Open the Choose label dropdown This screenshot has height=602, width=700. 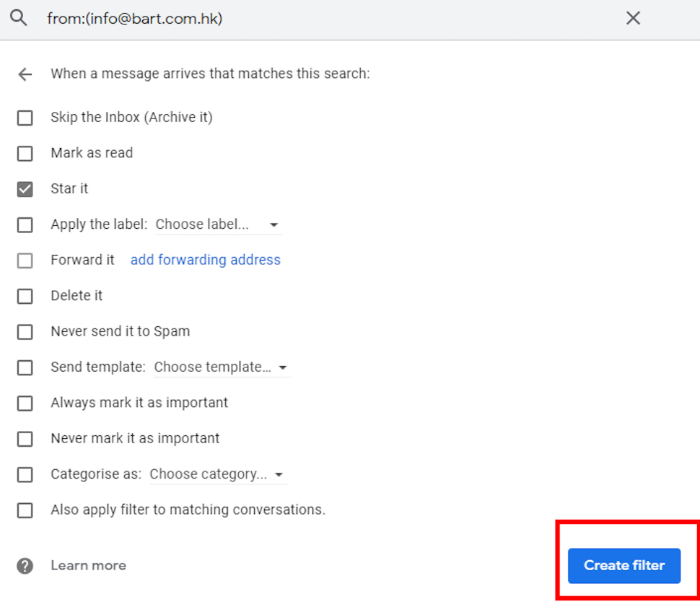(x=219, y=224)
